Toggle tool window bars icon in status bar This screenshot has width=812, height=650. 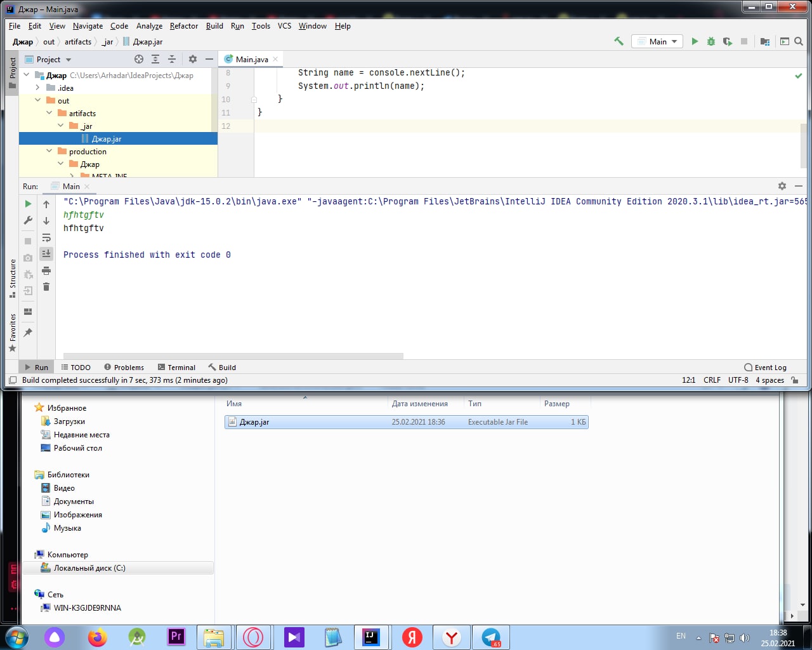coord(12,380)
